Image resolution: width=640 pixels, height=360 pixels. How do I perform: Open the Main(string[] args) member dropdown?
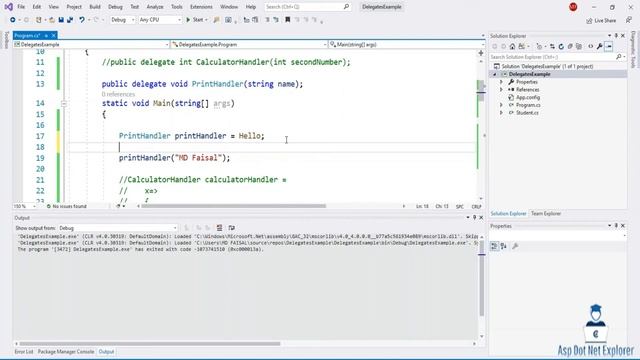pos(407,44)
